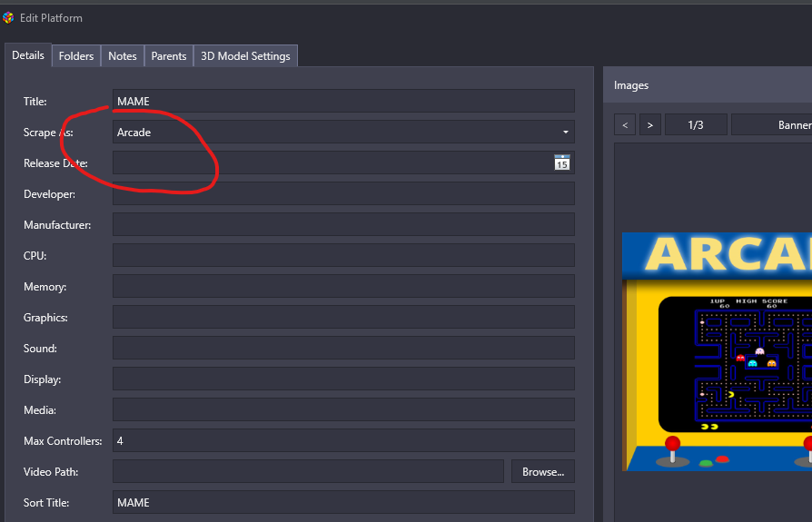Show next image with the > button
The image size is (812, 522).
tap(650, 124)
